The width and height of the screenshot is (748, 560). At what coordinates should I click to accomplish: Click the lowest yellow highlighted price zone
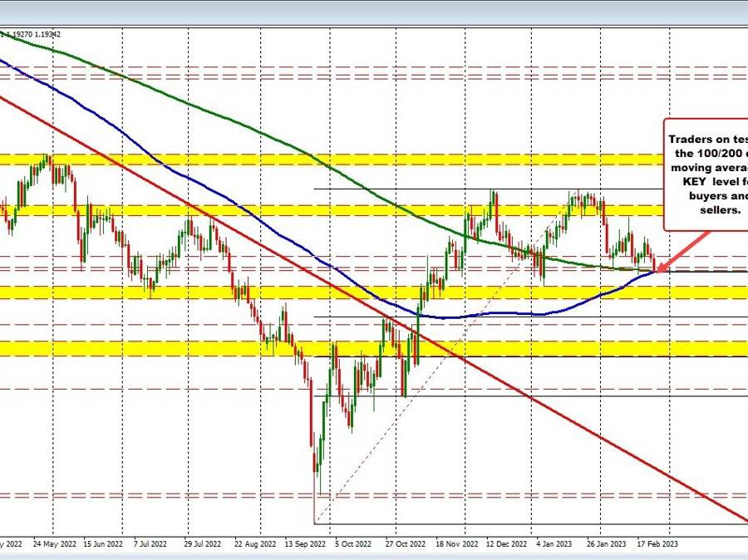[x=374, y=347]
